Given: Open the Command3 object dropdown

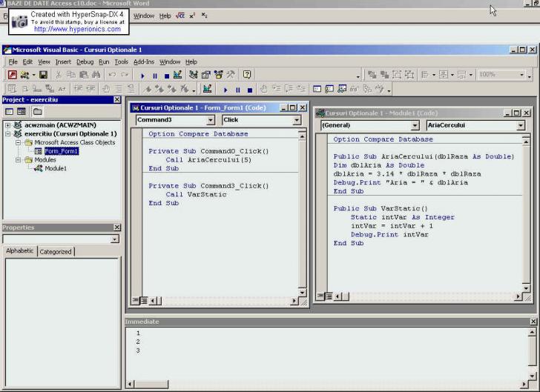Looking at the screenshot, I should click(x=211, y=120).
